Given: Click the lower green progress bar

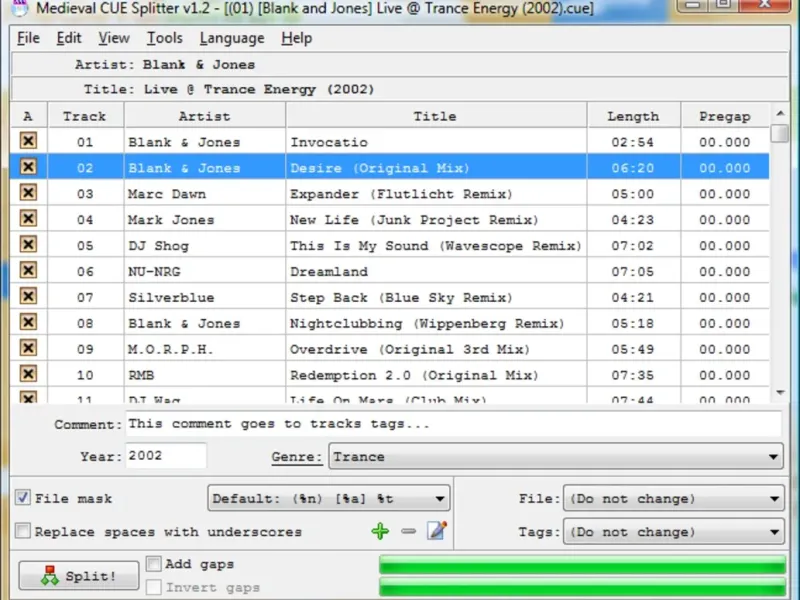Looking at the screenshot, I should click(582, 587).
